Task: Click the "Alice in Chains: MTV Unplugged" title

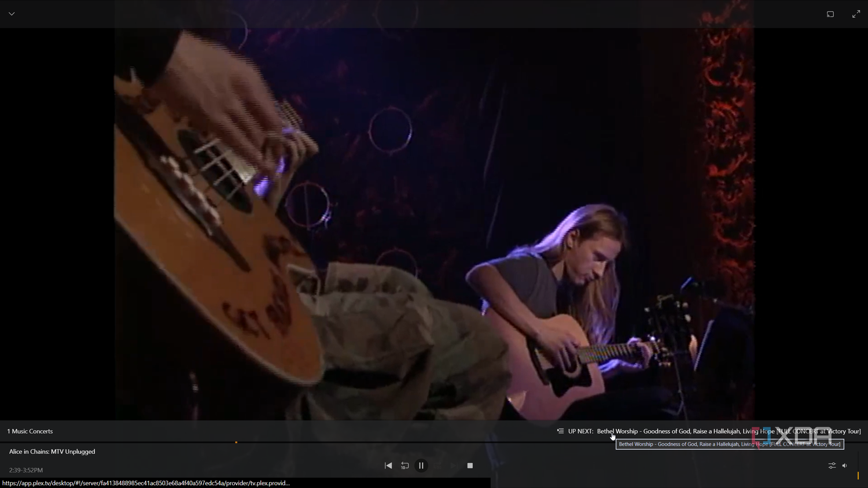Action: pos(52,452)
